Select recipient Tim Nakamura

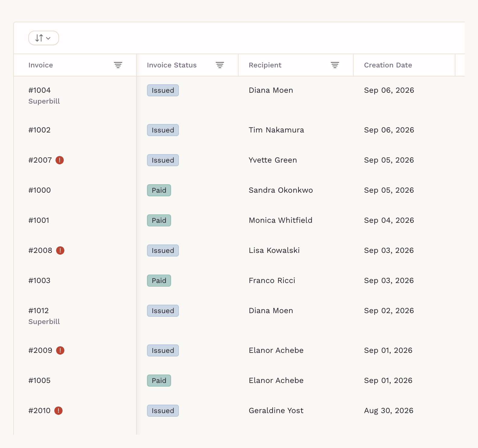[x=276, y=130]
